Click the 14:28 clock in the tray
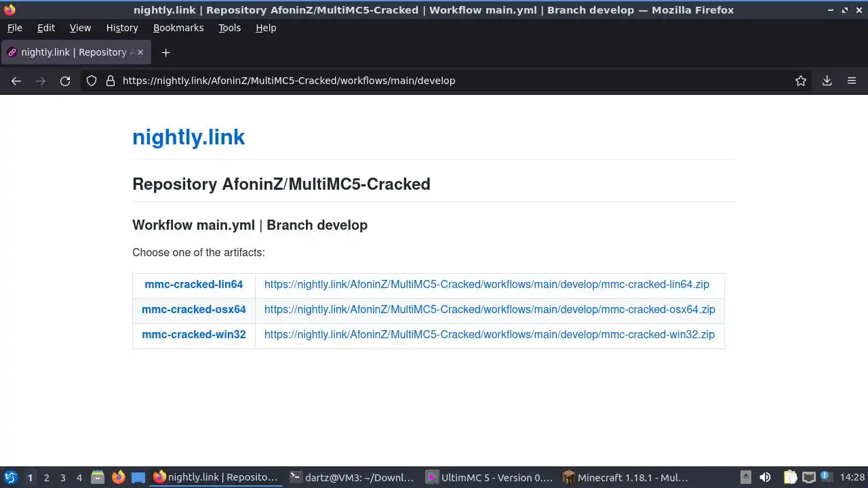The height and width of the screenshot is (488, 868). (852, 478)
